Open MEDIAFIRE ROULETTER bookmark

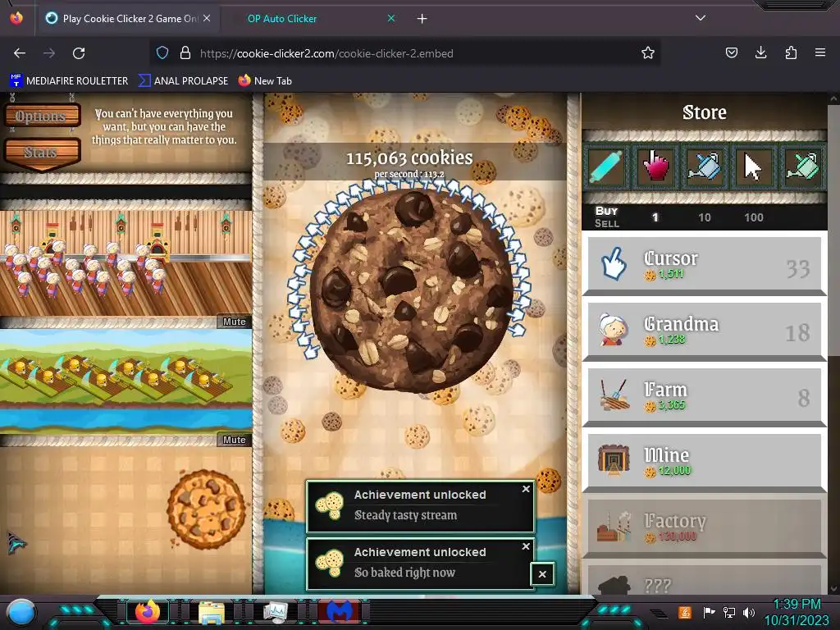(x=69, y=81)
